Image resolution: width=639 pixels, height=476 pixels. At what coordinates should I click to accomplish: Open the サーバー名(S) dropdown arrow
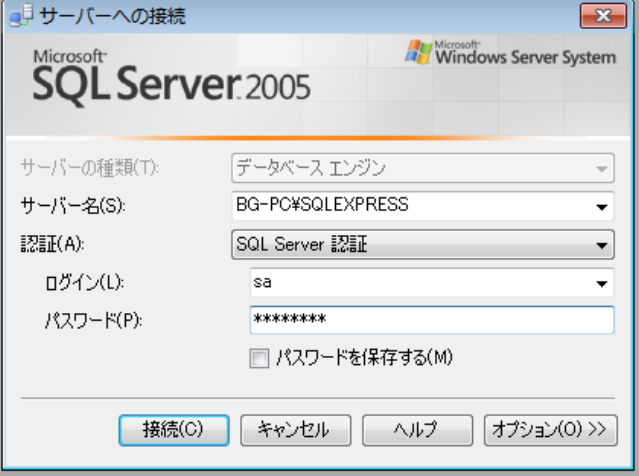[x=602, y=207]
